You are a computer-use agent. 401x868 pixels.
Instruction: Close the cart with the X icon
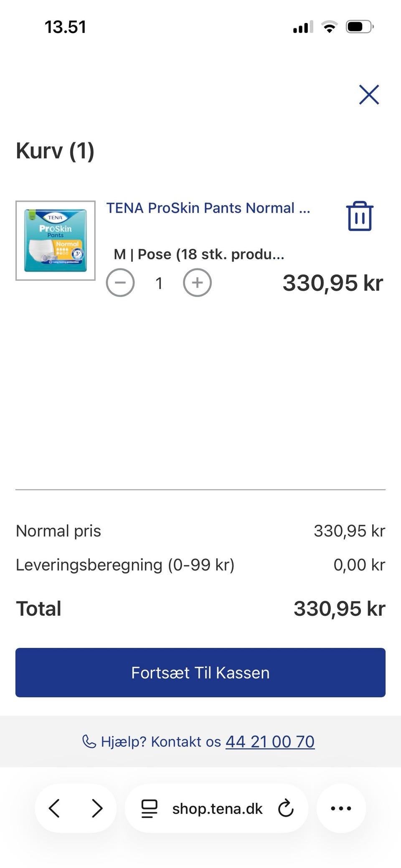(x=369, y=94)
